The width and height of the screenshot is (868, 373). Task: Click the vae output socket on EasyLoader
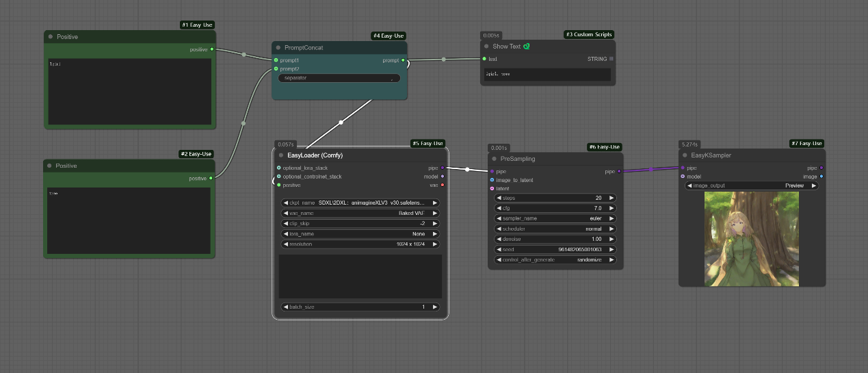tap(443, 185)
